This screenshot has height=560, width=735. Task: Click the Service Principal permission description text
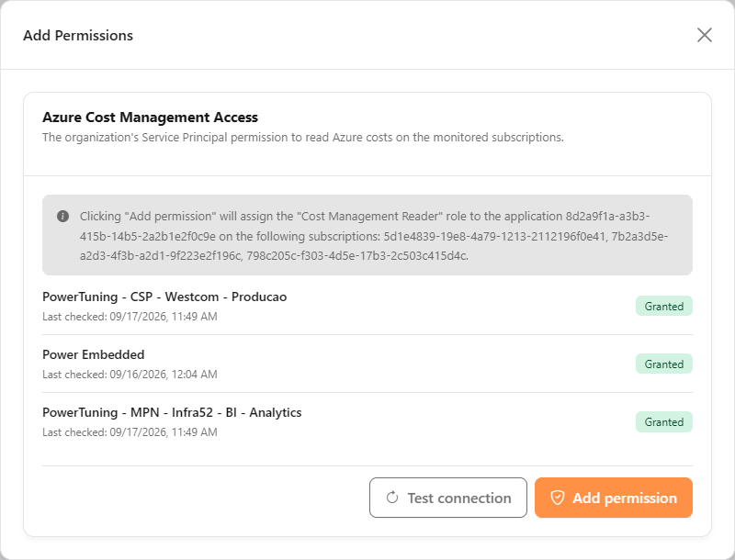tap(303, 137)
